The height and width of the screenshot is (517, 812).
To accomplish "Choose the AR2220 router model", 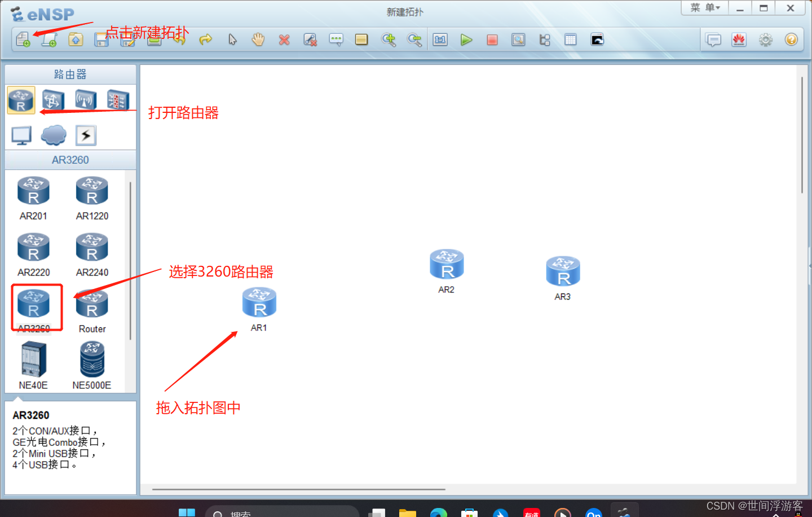I will pyautogui.click(x=33, y=255).
